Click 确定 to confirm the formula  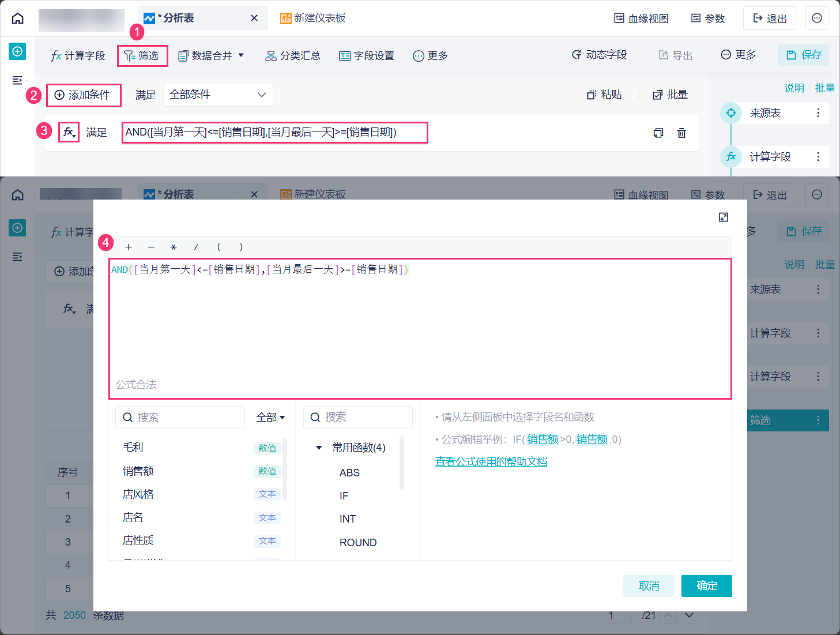pos(707,586)
